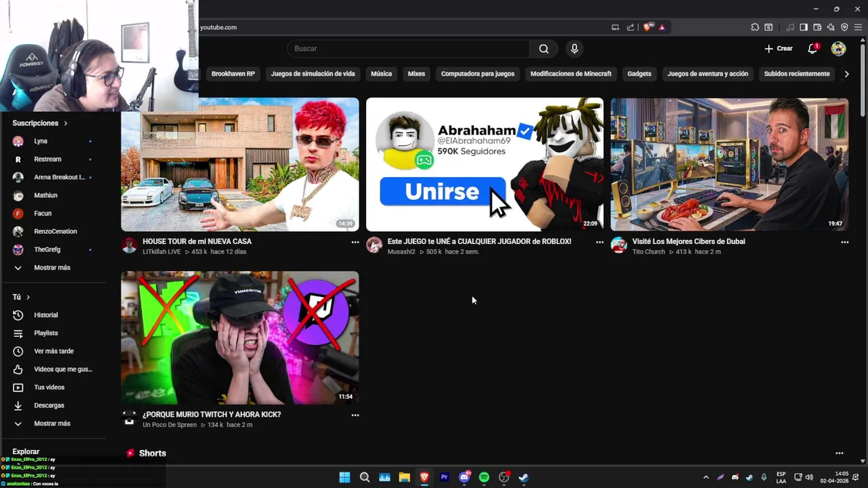Click Tito Church channel name
The width and height of the screenshot is (868, 488).
[649, 252]
